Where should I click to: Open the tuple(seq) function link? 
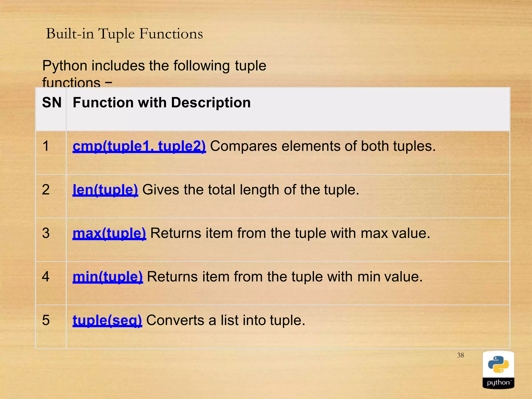107,320
